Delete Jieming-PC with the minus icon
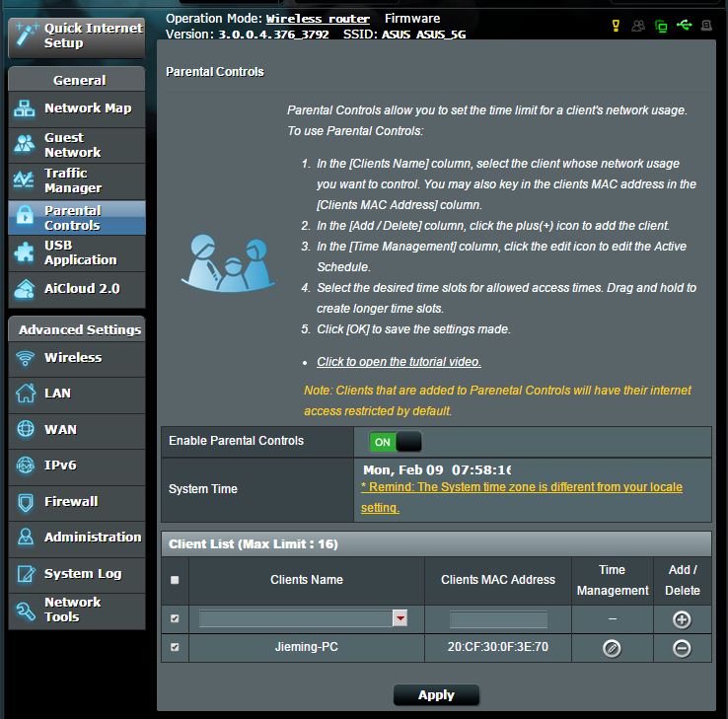 682,648
